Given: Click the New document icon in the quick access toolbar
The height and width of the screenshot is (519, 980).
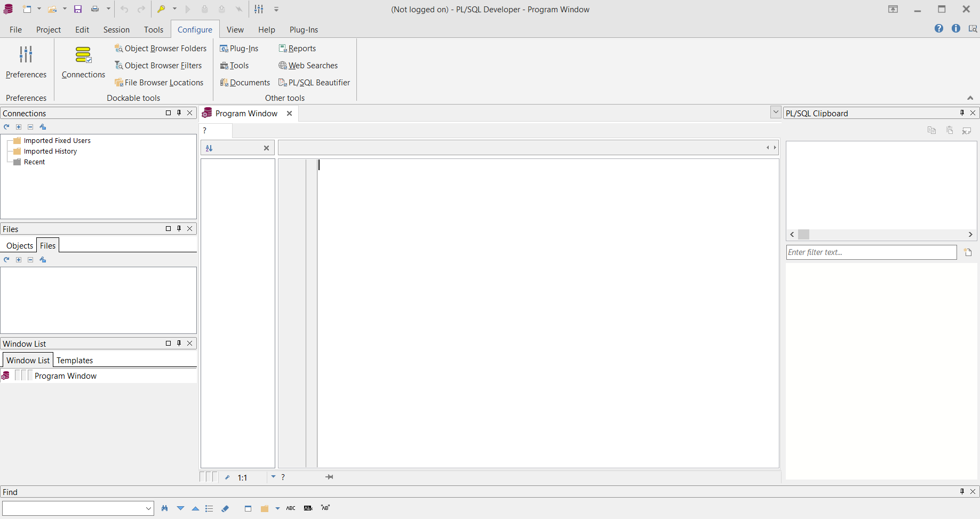Looking at the screenshot, I should 27,9.
